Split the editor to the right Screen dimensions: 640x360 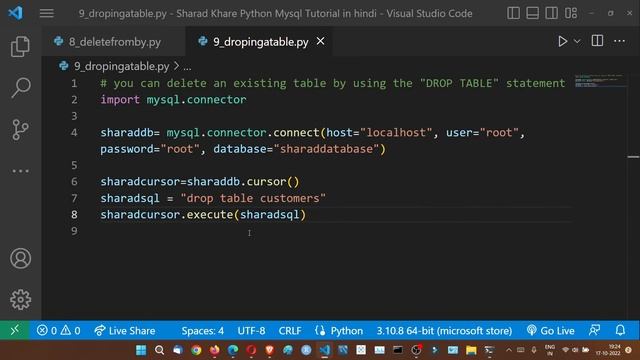pyautogui.click(x=597, y=41)
